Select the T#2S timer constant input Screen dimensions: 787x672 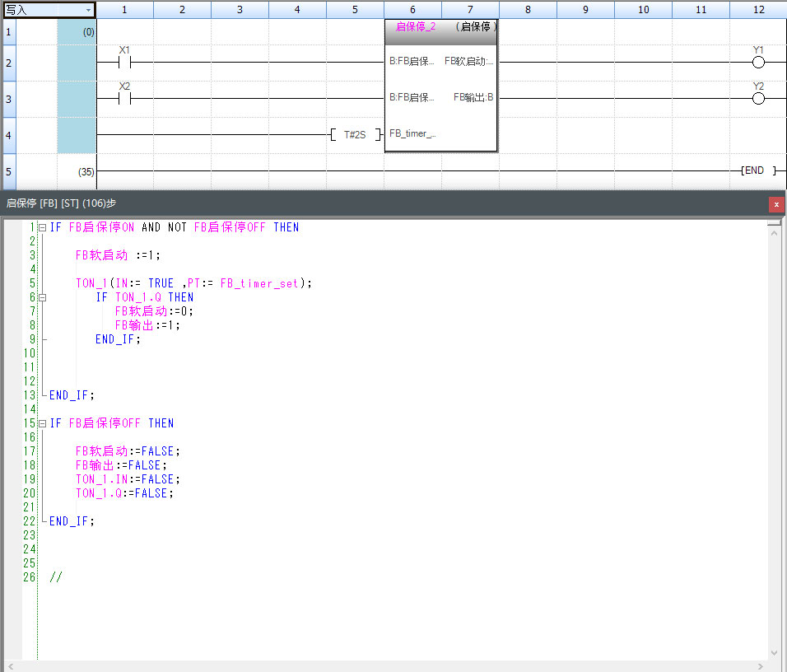point(355,134)
